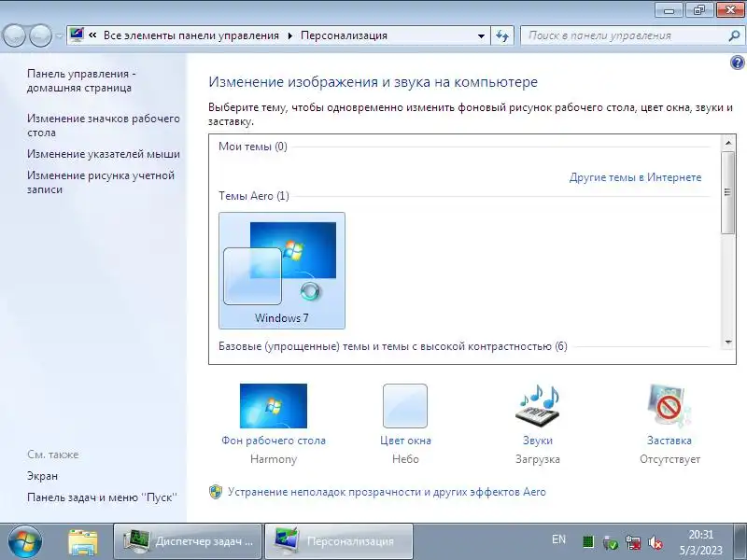Open 'Фон рабочего стола' link
This screenshot has height=560, width=747.
[x=274, y=441]
